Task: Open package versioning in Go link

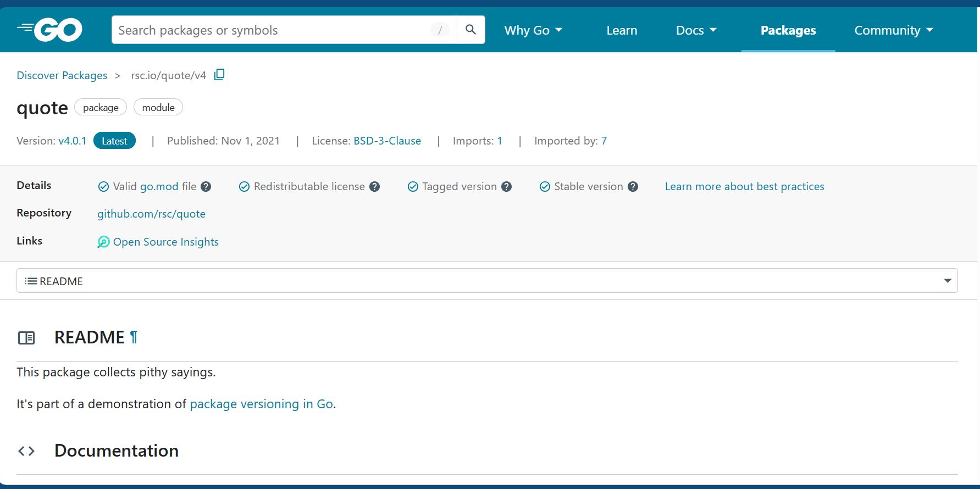Action: [262, 404]
